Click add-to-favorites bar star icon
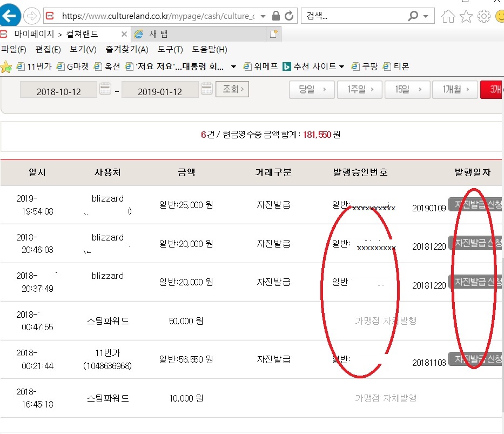 pos(6,66)
